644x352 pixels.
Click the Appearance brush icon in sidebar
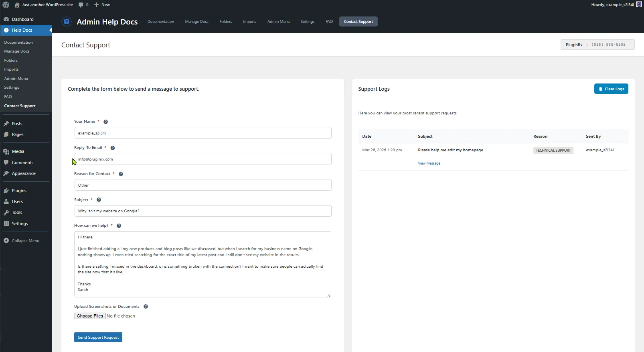pyautogui.click(x=6, y=173)
